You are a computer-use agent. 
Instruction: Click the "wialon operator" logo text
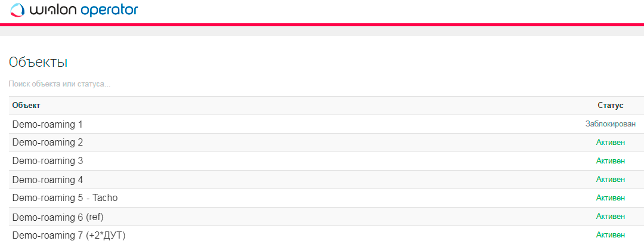click(x=83, y=10)
